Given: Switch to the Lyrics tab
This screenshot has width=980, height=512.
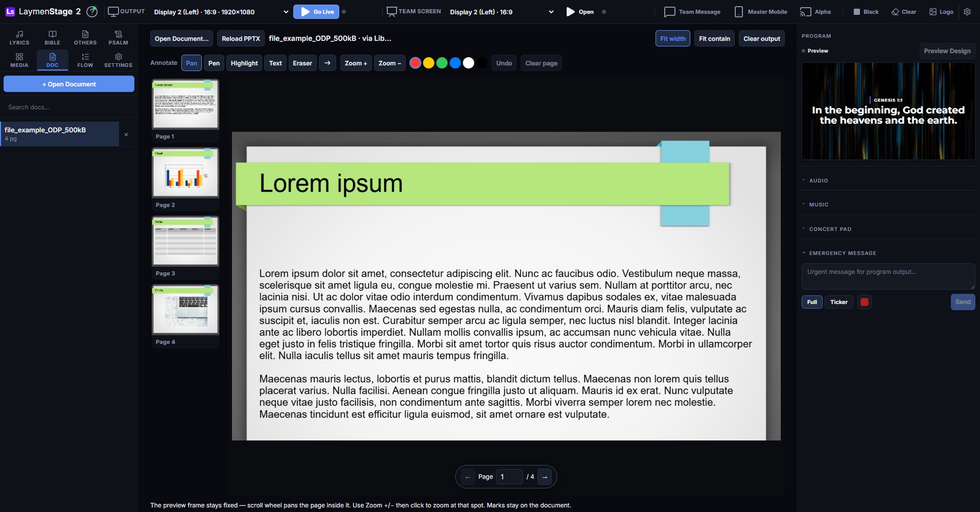Looking at the screenshot, I should click(19, 37).
